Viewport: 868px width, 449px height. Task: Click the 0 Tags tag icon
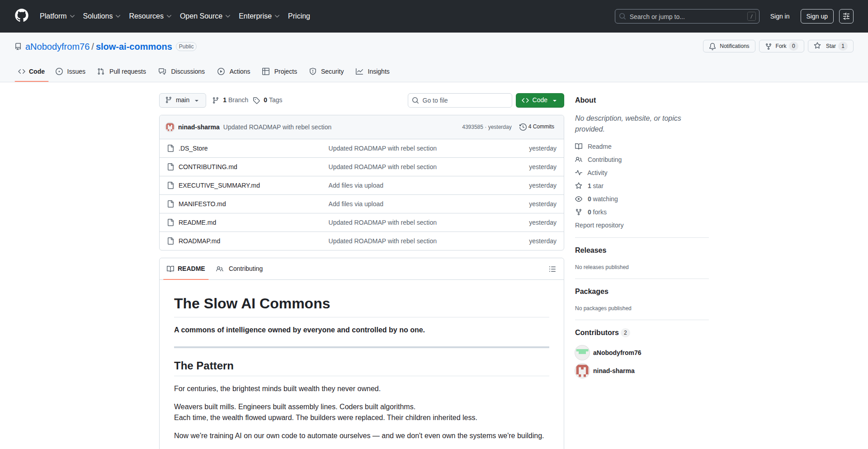(x=256, y=100)
